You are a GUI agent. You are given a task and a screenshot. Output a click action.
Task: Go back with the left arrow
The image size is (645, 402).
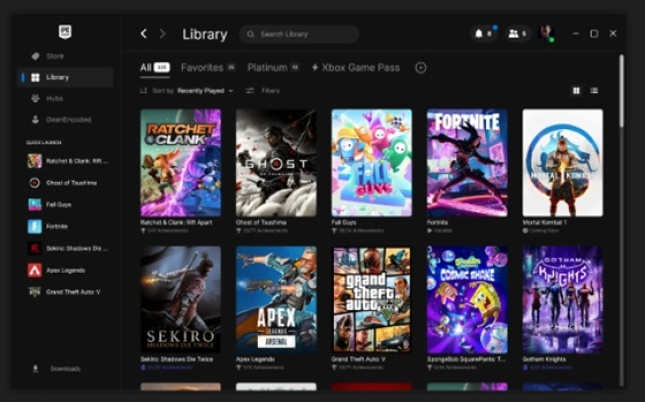(144, 34)
